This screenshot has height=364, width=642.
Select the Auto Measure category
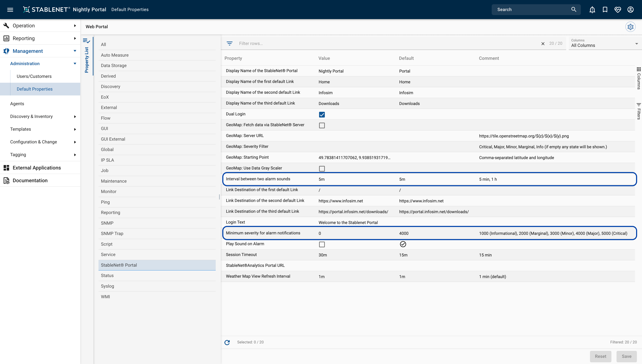click(157, 55)
